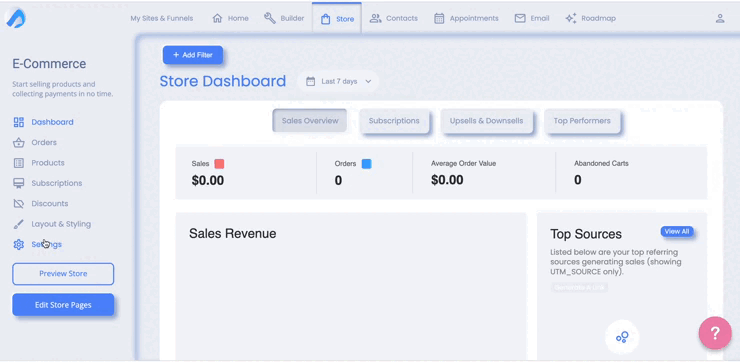Click the Top Sources heading
740x362 pixels.
pos(586,234)
